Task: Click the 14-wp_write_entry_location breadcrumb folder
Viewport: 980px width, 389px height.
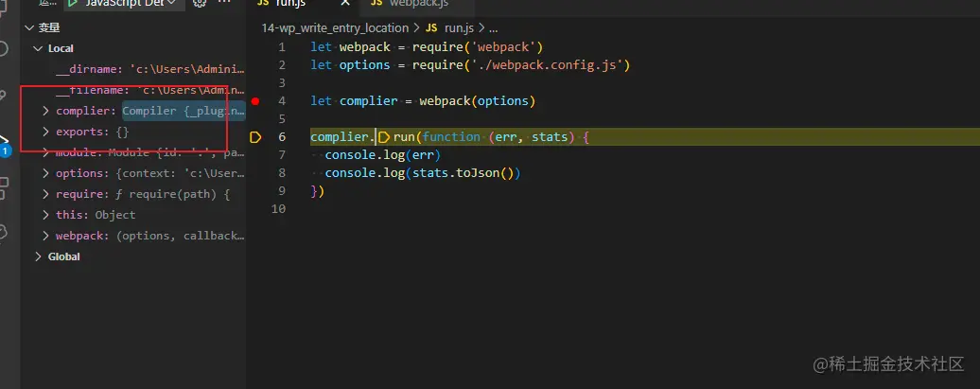Action: pyautogui.click(x=334, y=28)
